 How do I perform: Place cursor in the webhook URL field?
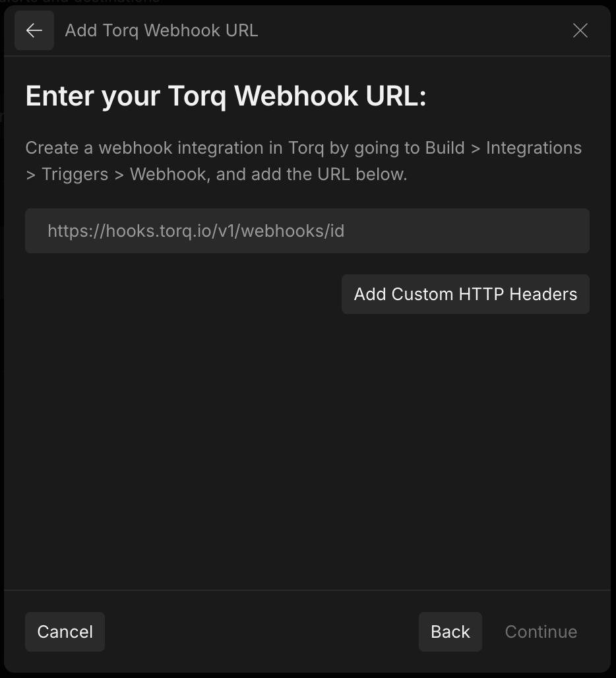pos(307,231)
